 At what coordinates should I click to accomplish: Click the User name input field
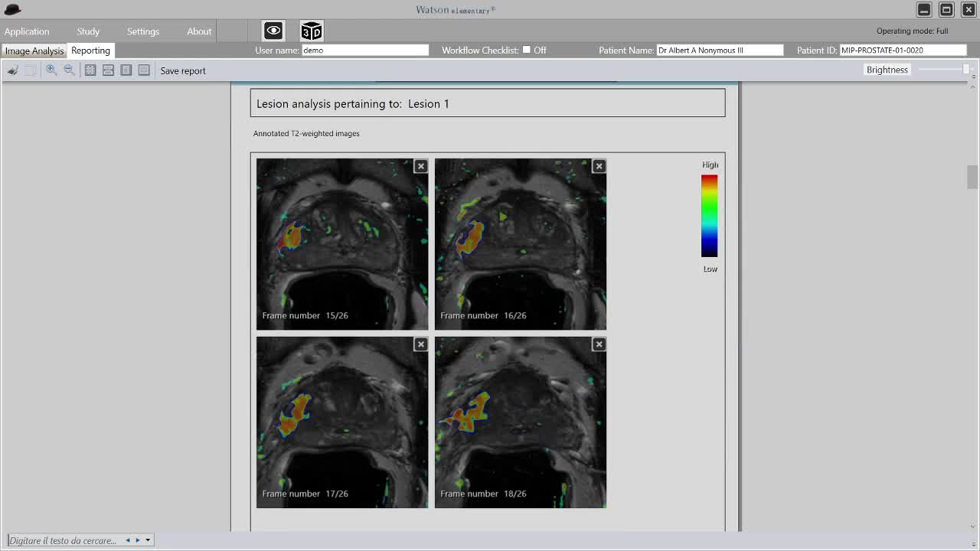click(365, 50)
